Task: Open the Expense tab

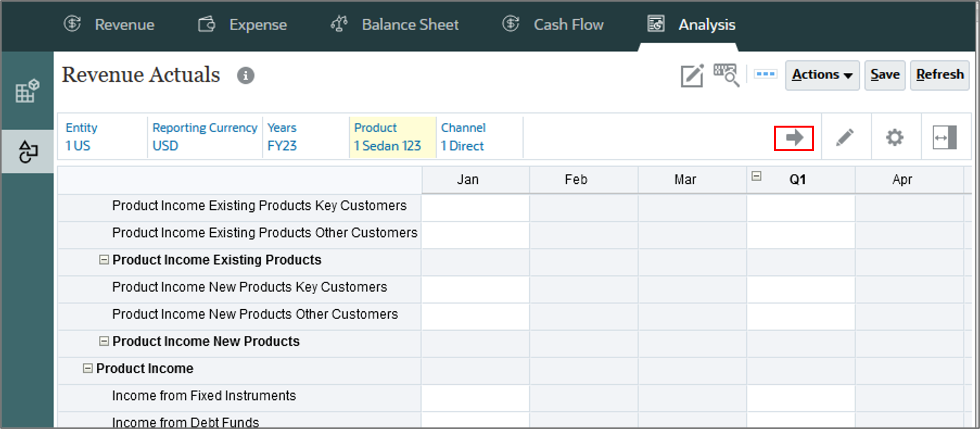Action: (x=242, y=24)
